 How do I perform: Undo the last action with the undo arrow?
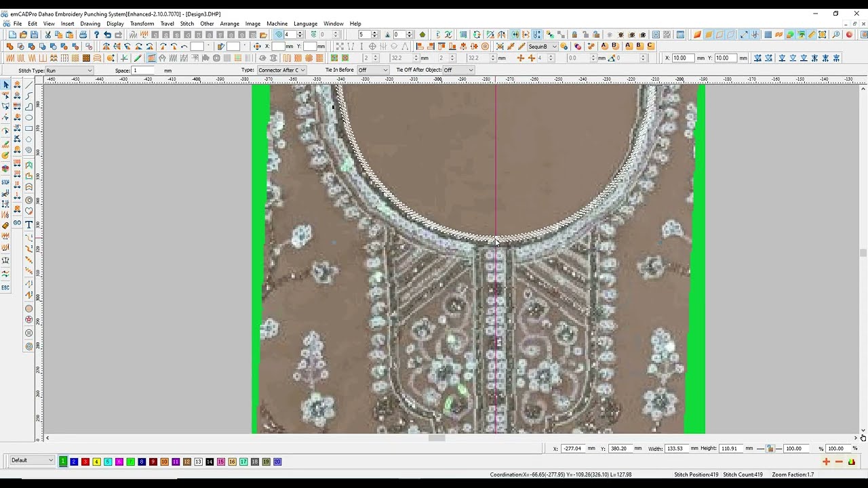tap(107, 35)
